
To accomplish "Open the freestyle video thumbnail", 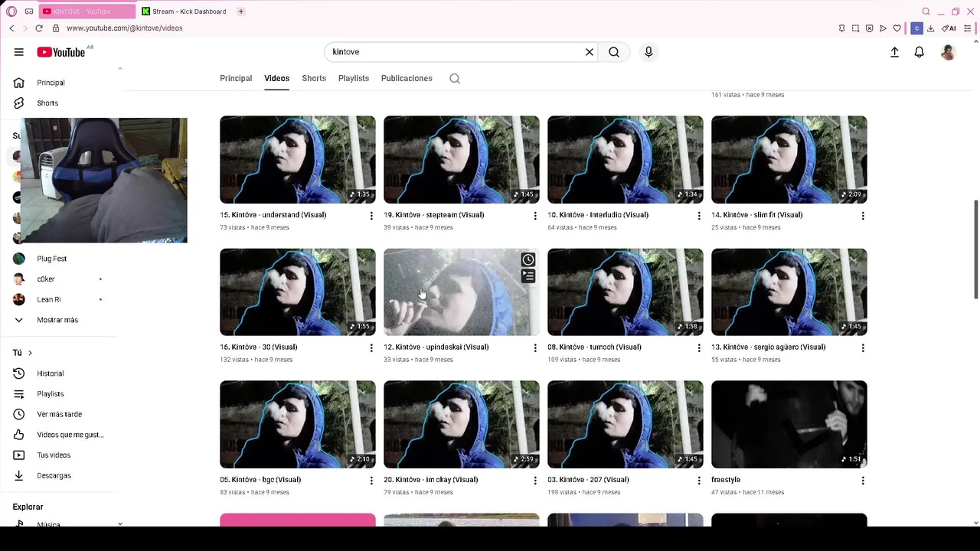I will (789, 424).
